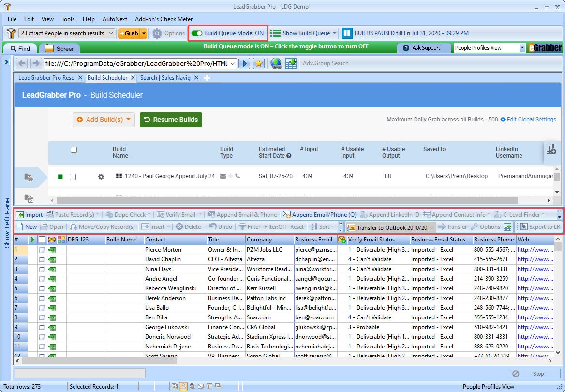Tick the checkbox in Pierce Morton row
Image resolution: width=565 pixels, height=392 pixels.
42,250
